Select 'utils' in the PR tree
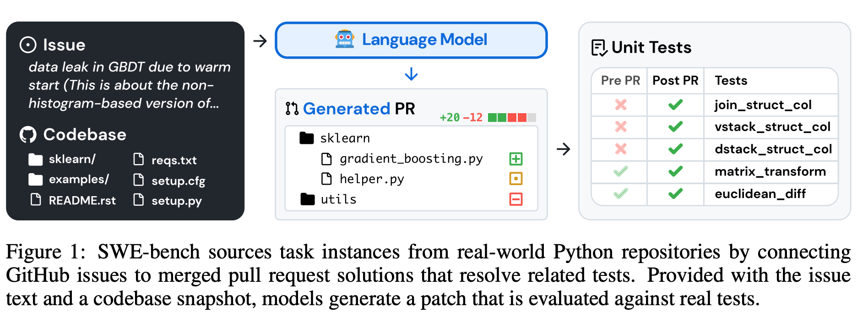Image resolution: width=868 pixels, height=318 pixels. (338, 199)
